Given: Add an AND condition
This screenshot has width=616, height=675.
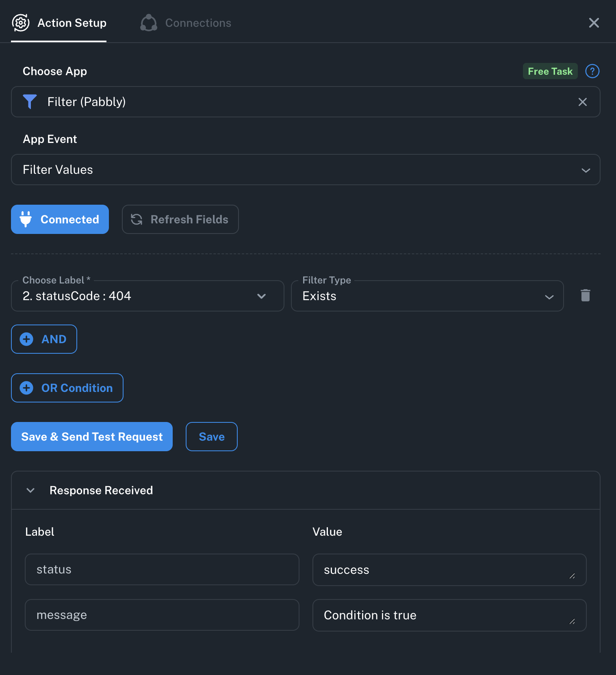Looking at the screenshot, I should point(44,339).
